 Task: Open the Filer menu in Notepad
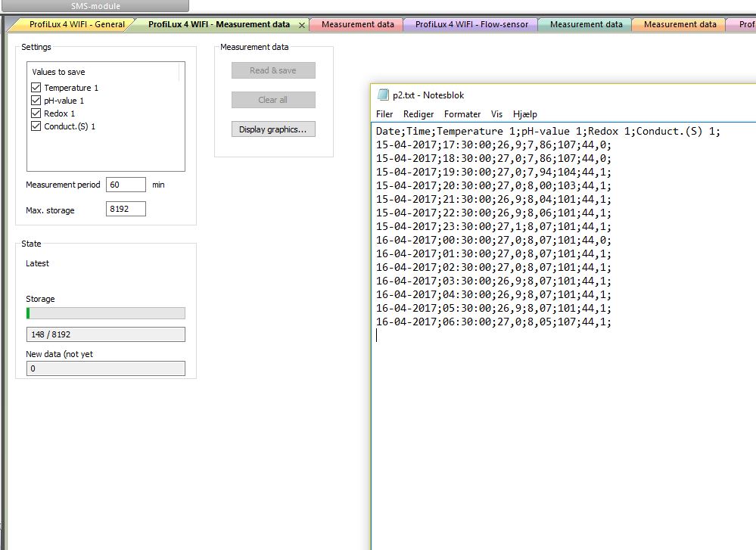click(x=384, y=114)
